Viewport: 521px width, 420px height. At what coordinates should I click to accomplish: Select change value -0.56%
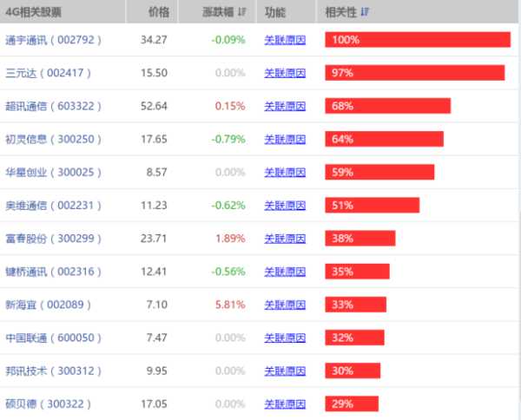pos(228,272)
